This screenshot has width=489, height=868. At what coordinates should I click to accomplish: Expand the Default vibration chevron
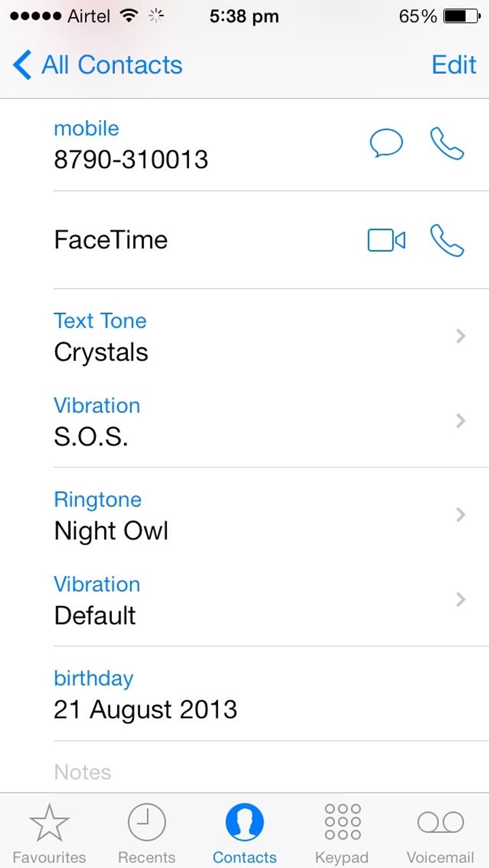tap(461, 600)
